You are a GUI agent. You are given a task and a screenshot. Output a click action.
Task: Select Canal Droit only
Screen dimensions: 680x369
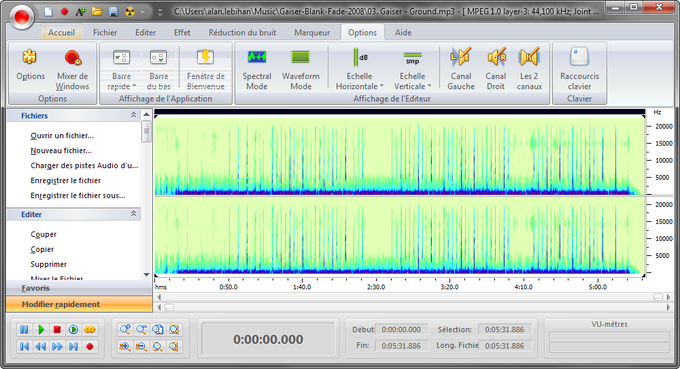[x=496, y=69]
